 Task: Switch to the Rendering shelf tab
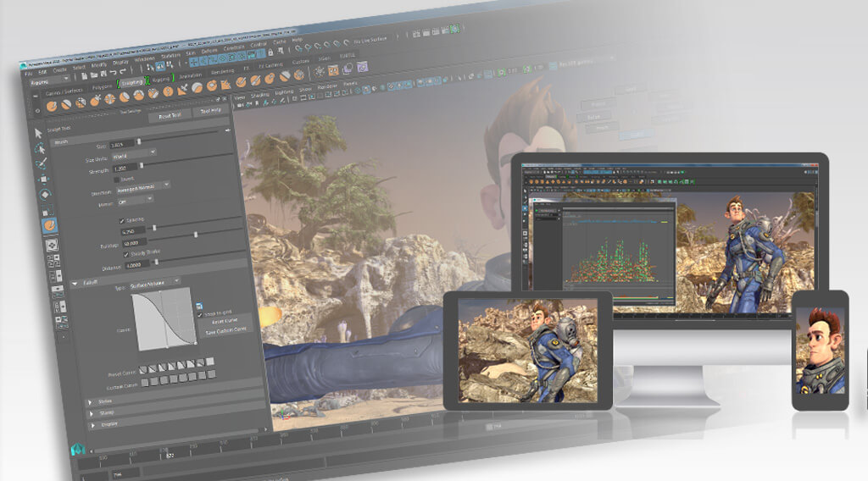pos(223,72)
